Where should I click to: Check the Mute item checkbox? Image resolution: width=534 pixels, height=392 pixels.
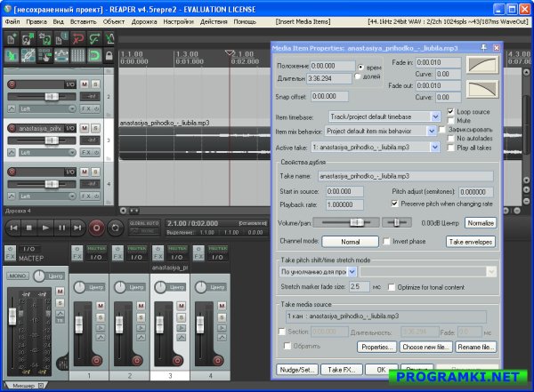point(450,121)
